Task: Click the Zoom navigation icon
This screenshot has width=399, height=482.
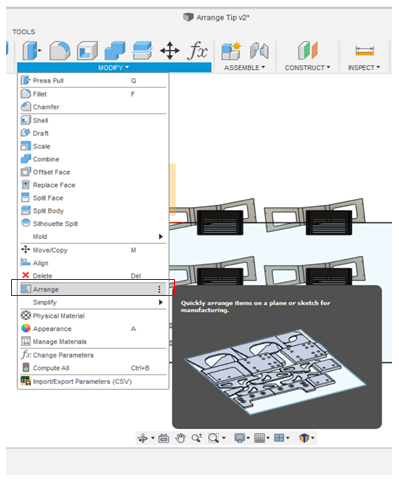Action: (x=197, y=438)
